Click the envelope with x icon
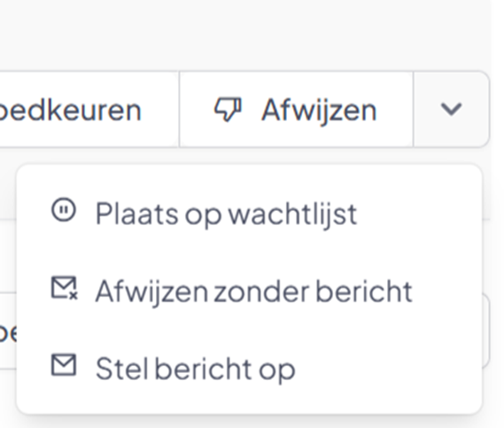504x428 pixels. tap(65, 288)
